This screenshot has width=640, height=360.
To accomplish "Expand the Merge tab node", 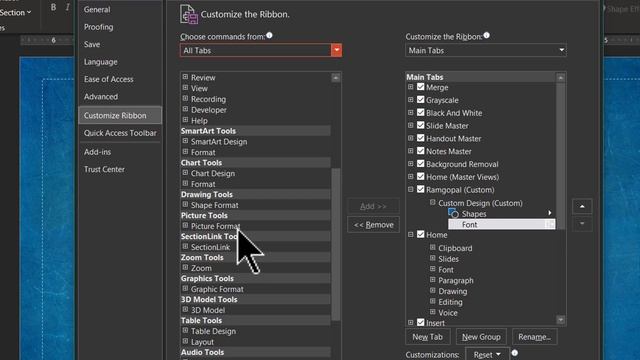I will pos(411,87).
